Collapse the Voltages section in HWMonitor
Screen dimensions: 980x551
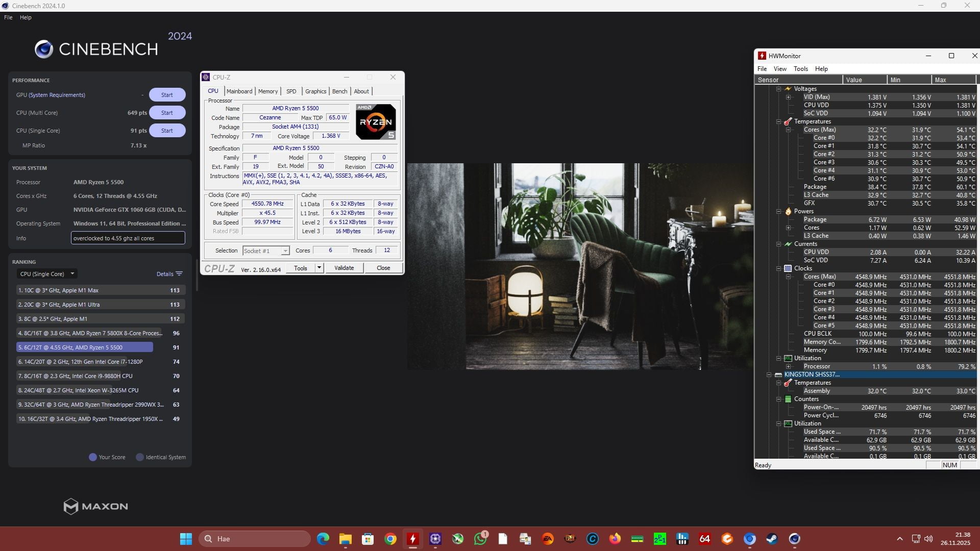pos(779,89)
